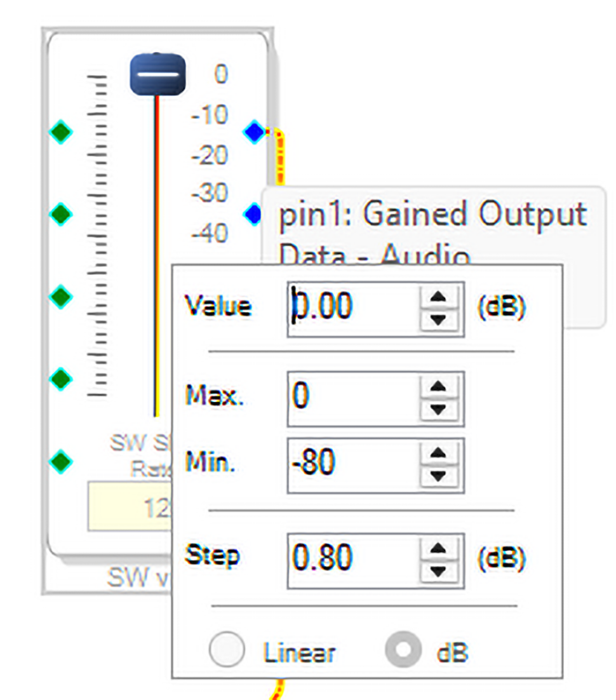Click the third green input pin diamond
616x700 pixels.
pos(61,297)
